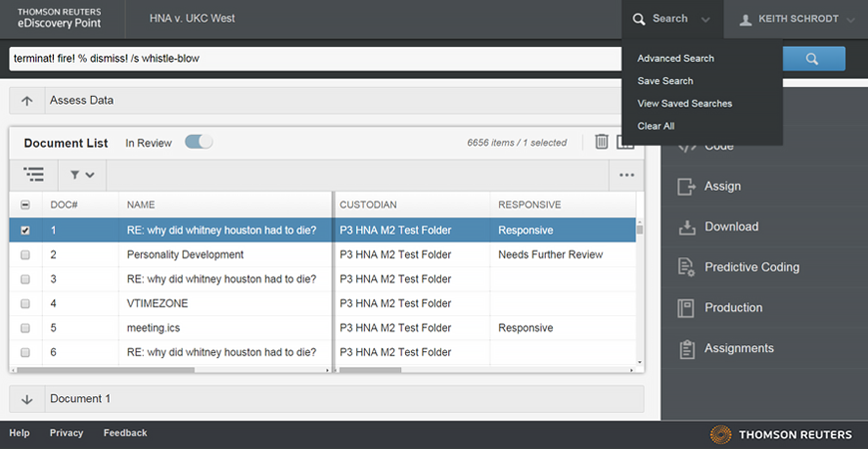Click the Production icon in sidebar

(x=686, y=308)
